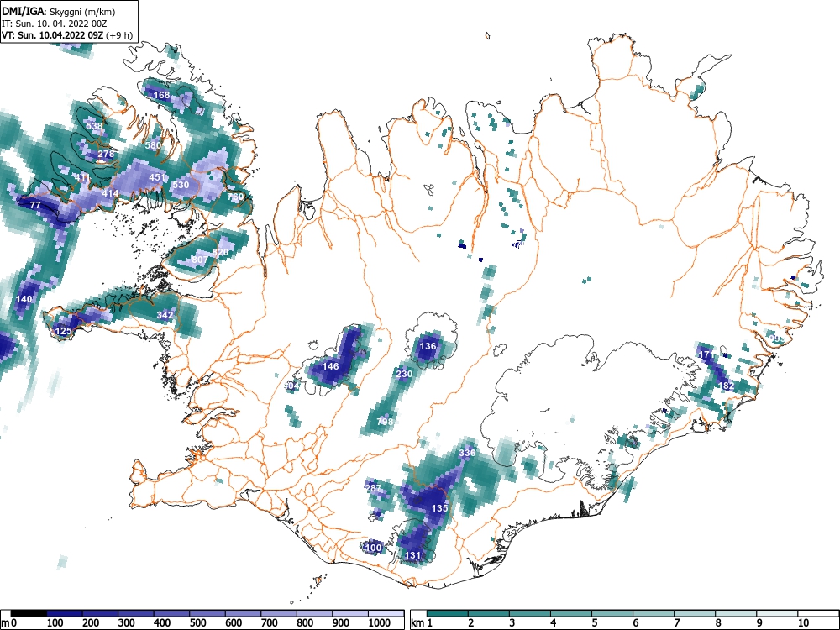Screen dimensions: 840x630
Task: Click the '500' tick label on the metre scale
Action: (197, 623)
